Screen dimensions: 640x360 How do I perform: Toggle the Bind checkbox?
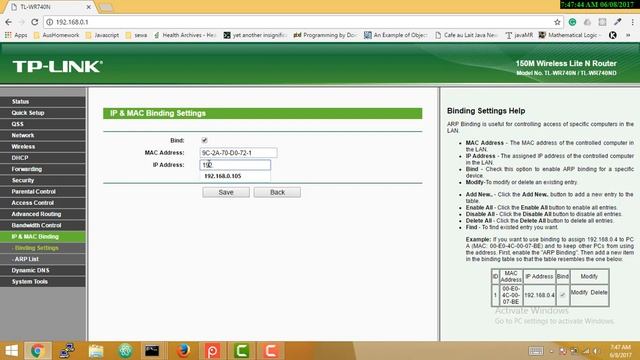pos(204,140)
